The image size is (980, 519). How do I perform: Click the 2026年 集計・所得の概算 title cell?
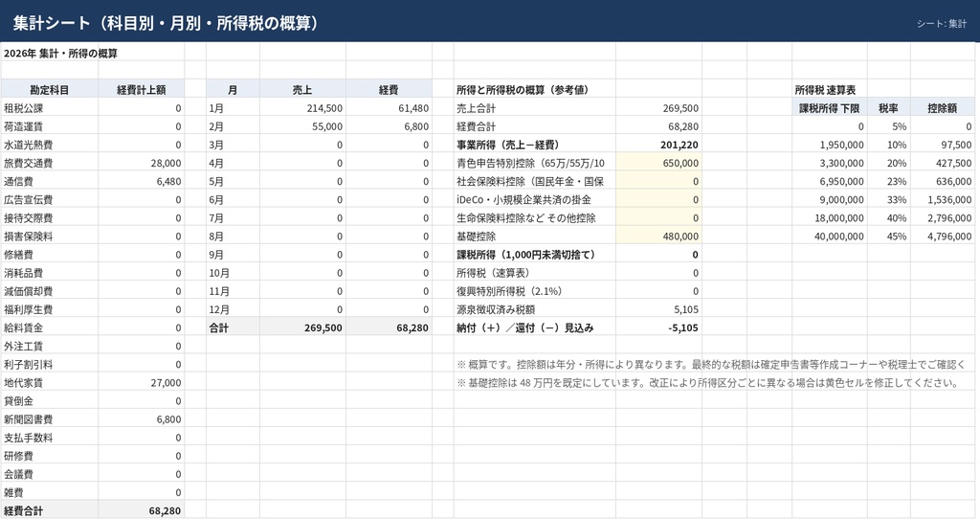60,54
